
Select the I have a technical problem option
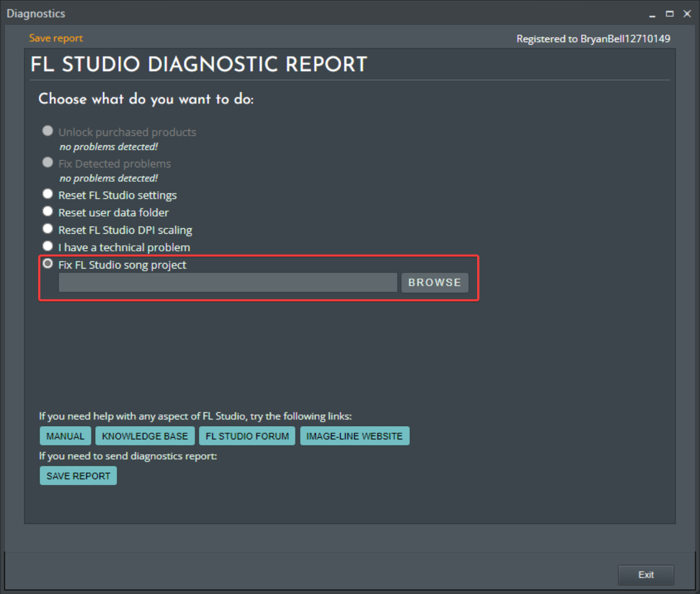pyautogui.click(x=48, y=246)
